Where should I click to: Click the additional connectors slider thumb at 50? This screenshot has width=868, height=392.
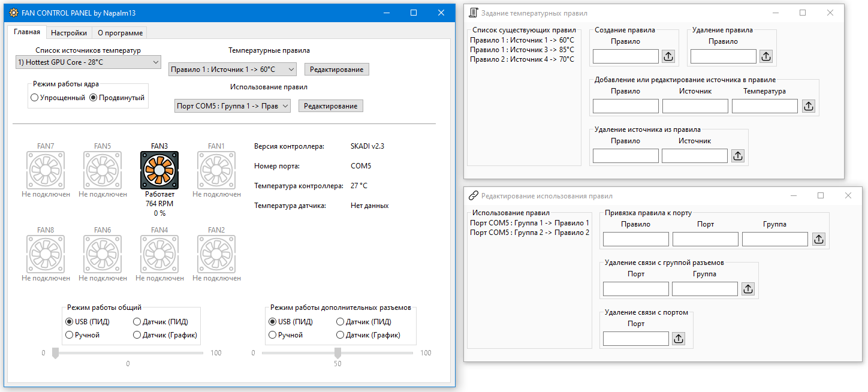337,353
